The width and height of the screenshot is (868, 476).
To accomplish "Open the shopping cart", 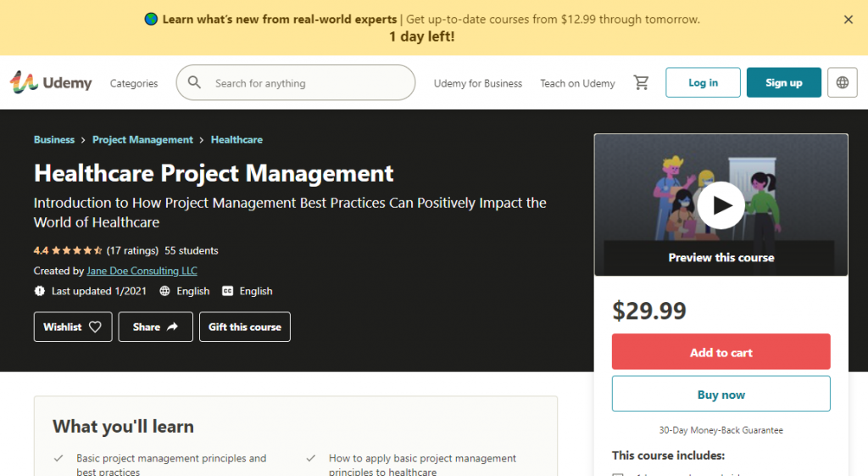I will coord(641,83).
